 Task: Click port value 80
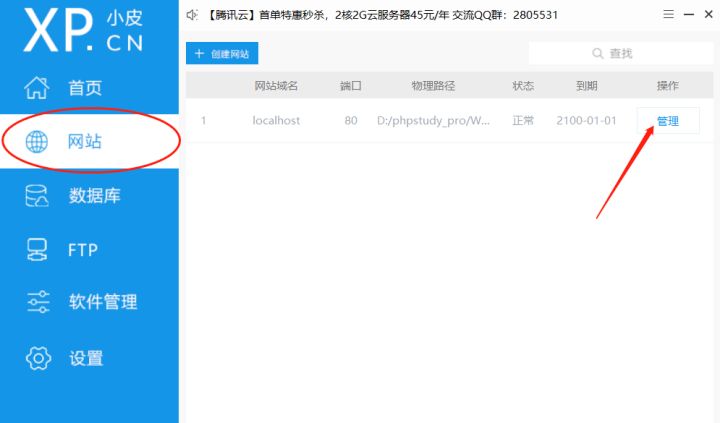351,120
